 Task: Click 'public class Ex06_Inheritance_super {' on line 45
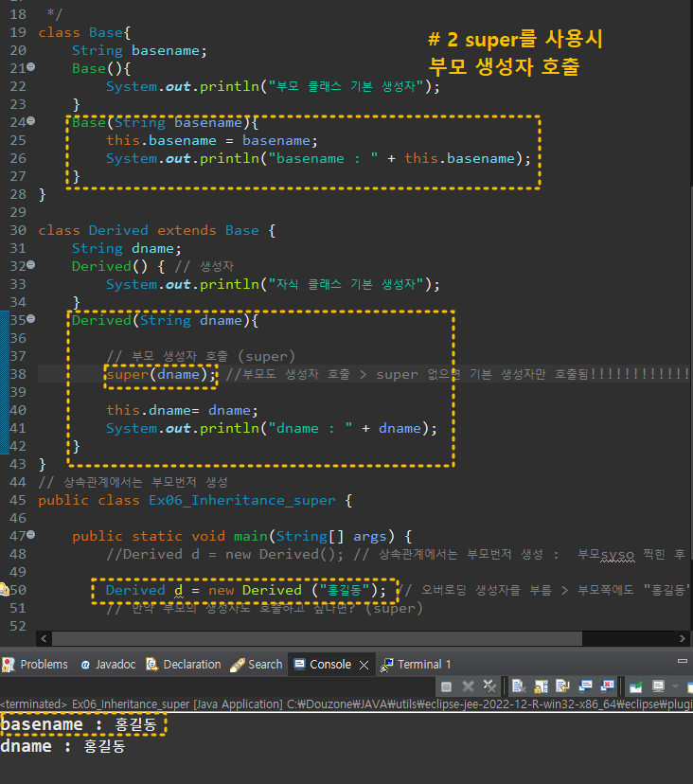click(x=196, y=501)
